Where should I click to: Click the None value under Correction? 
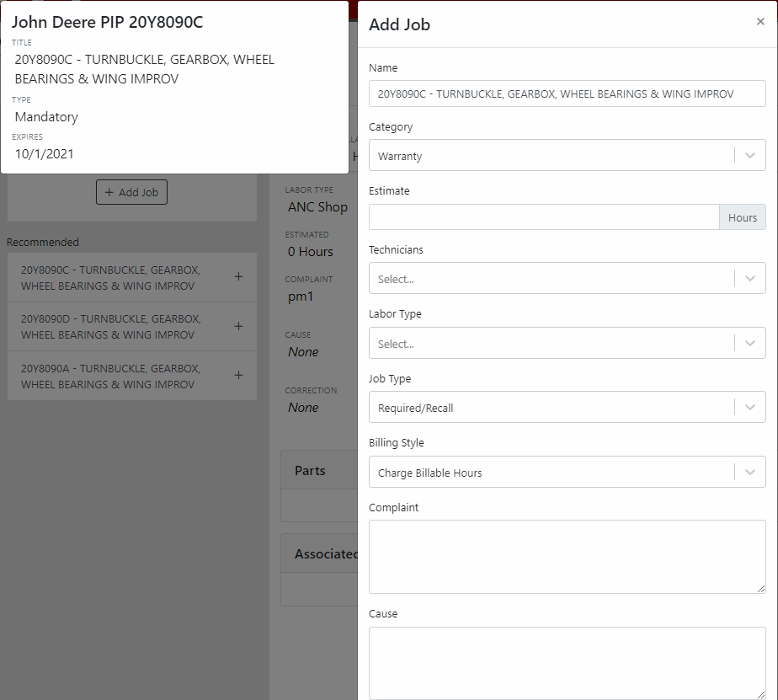click(303, 408)
